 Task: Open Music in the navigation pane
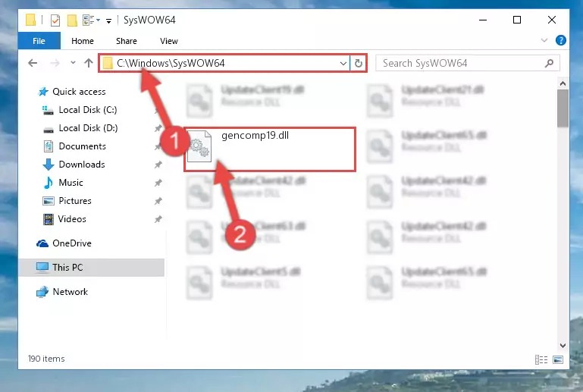pos(71,183)
